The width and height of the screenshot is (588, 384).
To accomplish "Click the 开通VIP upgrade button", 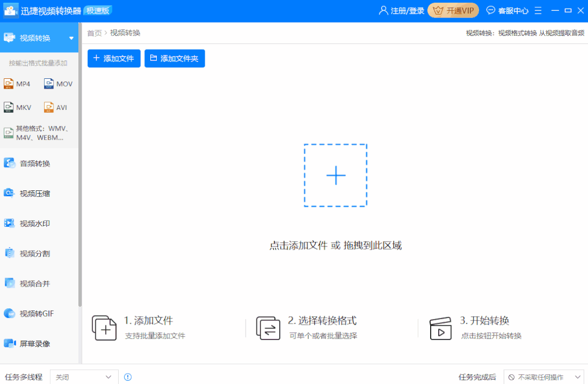I will click(x=453, y=10).
